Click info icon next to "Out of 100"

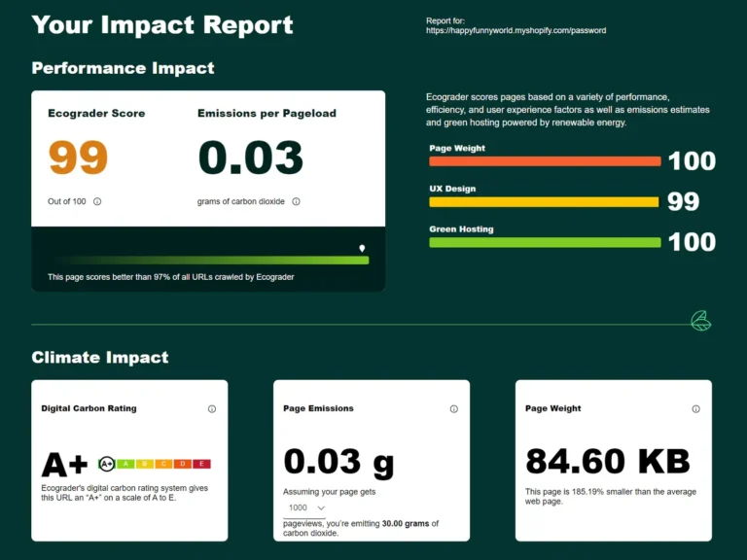coord(97,202)
